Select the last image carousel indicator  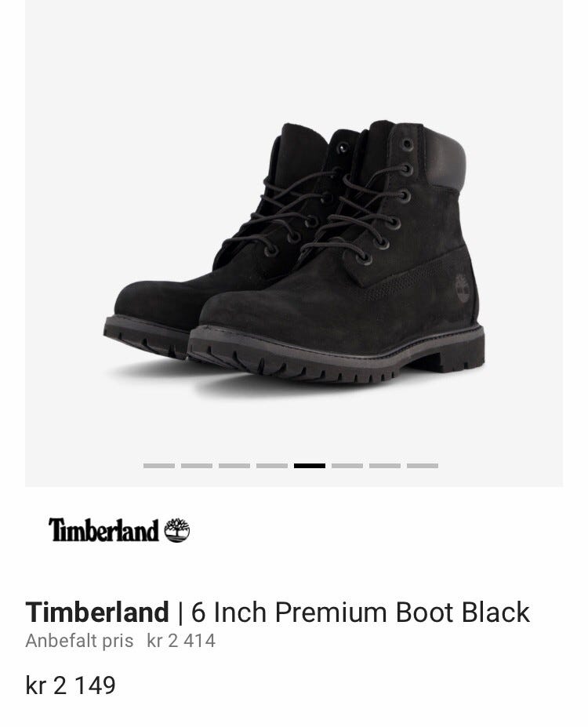[423, 466]
